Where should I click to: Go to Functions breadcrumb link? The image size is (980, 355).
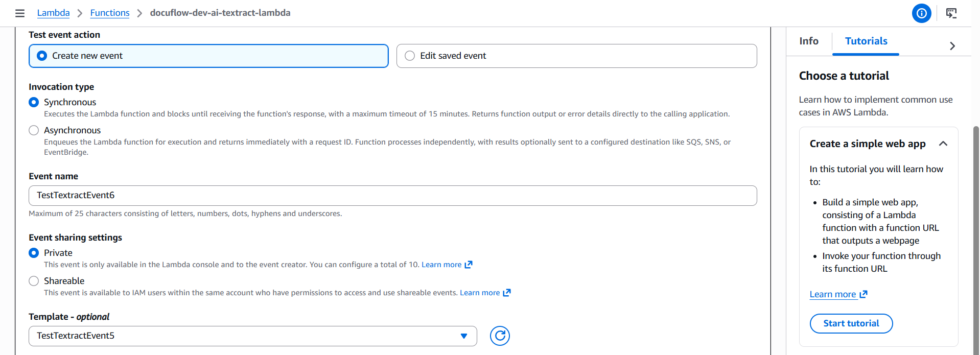[110, 13]
